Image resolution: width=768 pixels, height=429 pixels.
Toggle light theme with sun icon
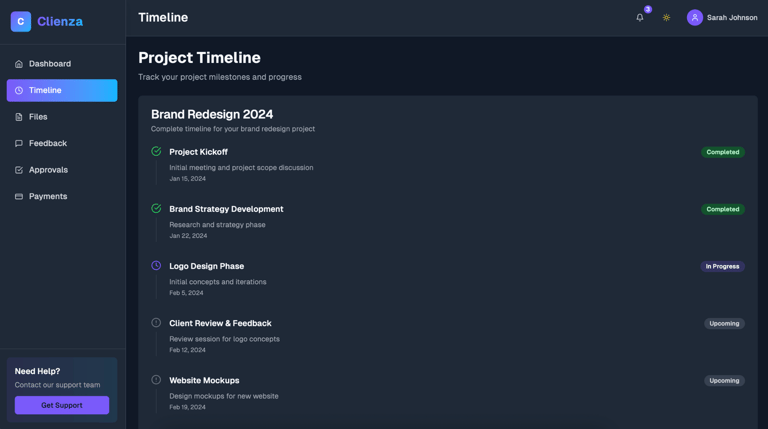[x=666, y=18]
